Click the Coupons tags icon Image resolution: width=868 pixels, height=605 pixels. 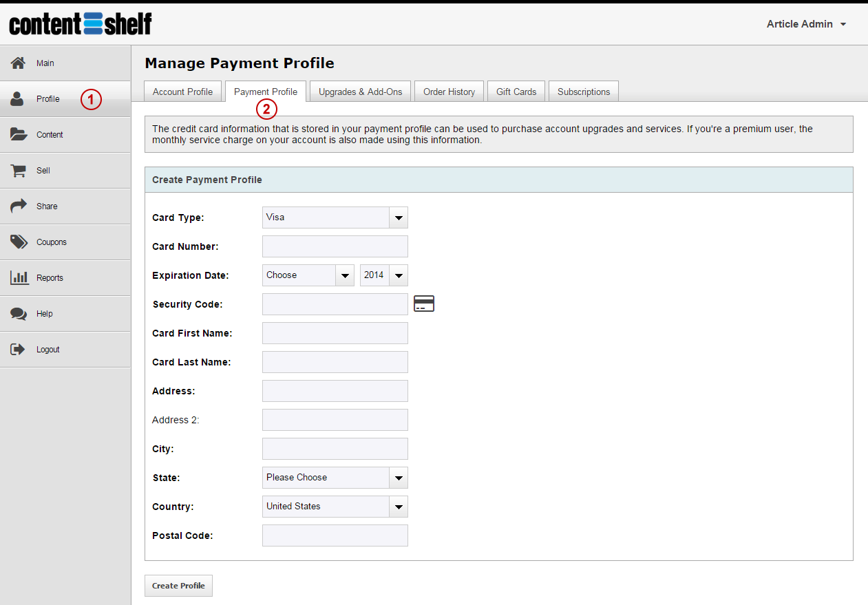pos(19,242)
